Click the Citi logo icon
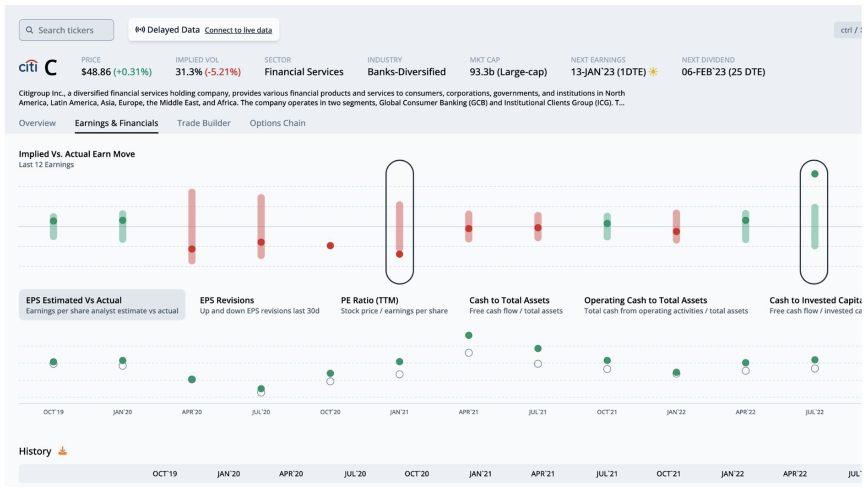This screenshot has width=868, height=489. (x=28, y=67)
